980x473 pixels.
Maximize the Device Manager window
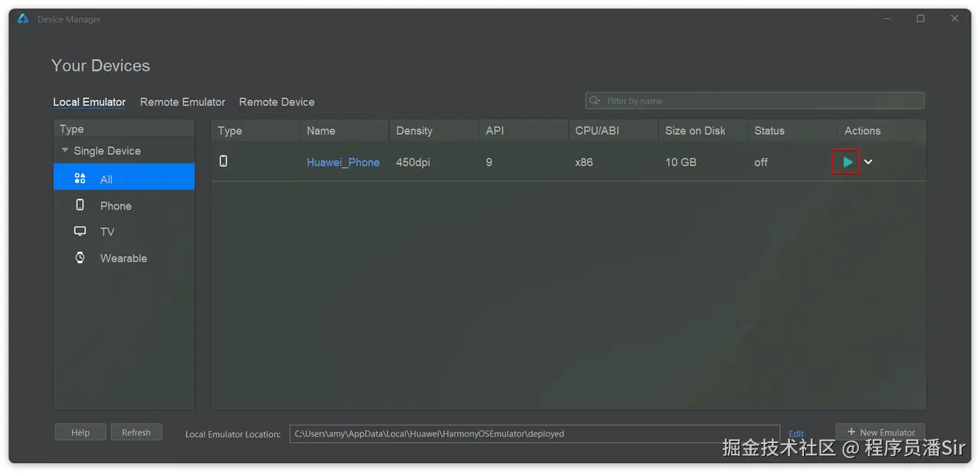tap(920, 19)
